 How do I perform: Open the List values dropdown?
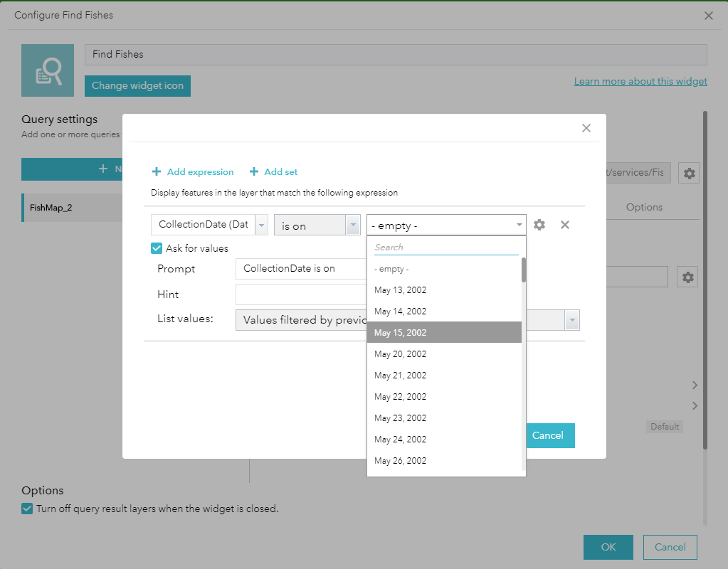point(571,319)
